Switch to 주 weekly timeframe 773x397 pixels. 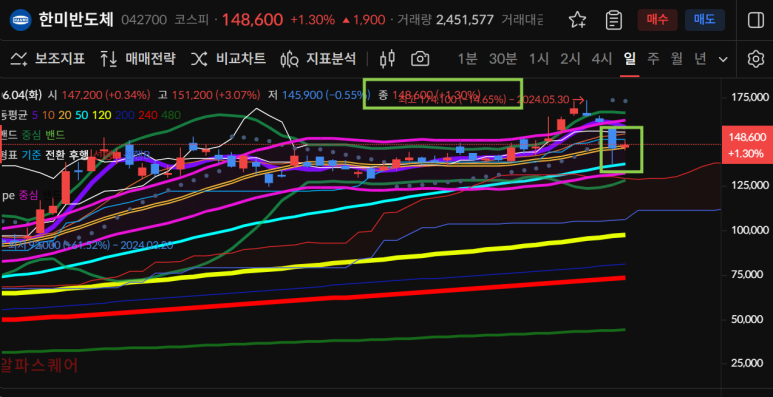pos(653,59)
